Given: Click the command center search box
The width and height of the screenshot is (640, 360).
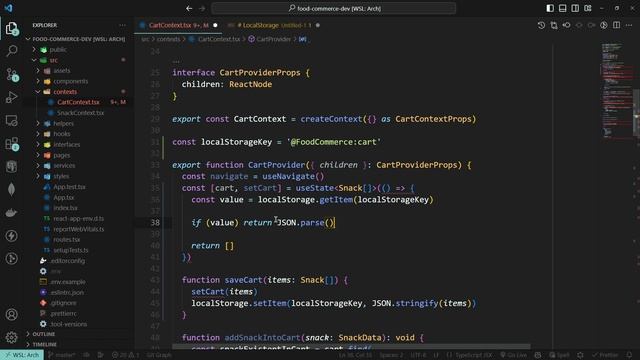Looking at the screenshot, I should (x=333, y=8).
